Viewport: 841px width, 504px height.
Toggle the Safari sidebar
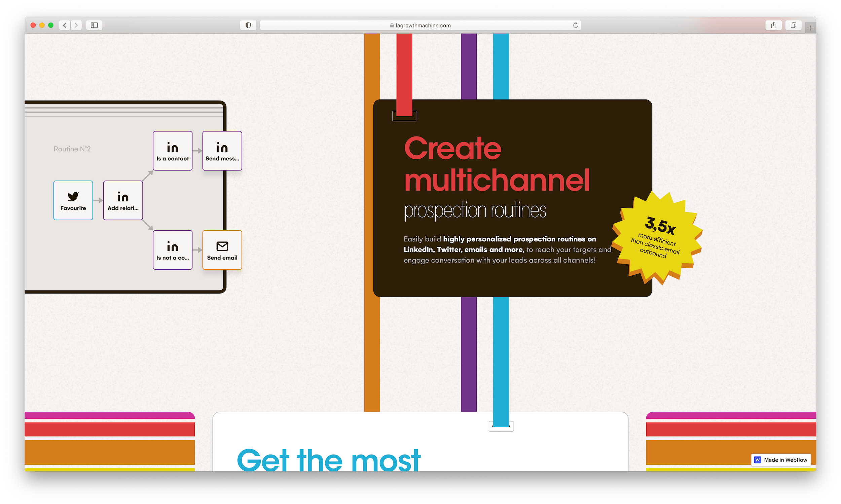point(95,25)
